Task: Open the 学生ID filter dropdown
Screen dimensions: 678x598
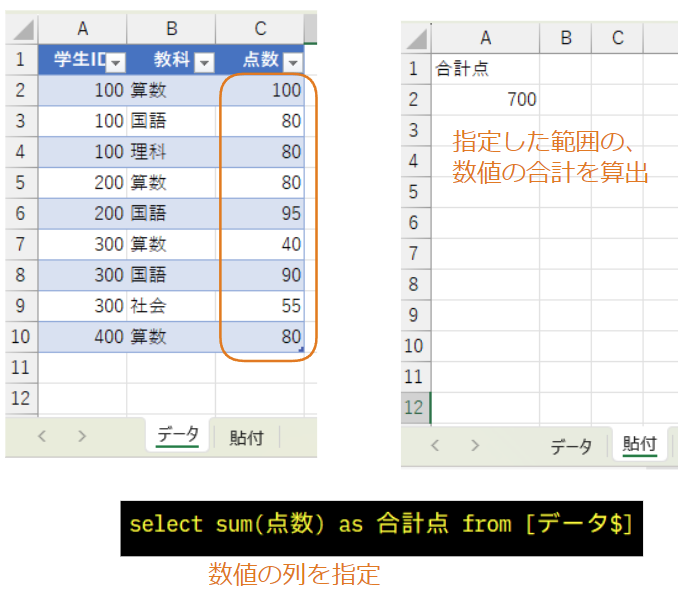Action: click(x=115, y=63)
